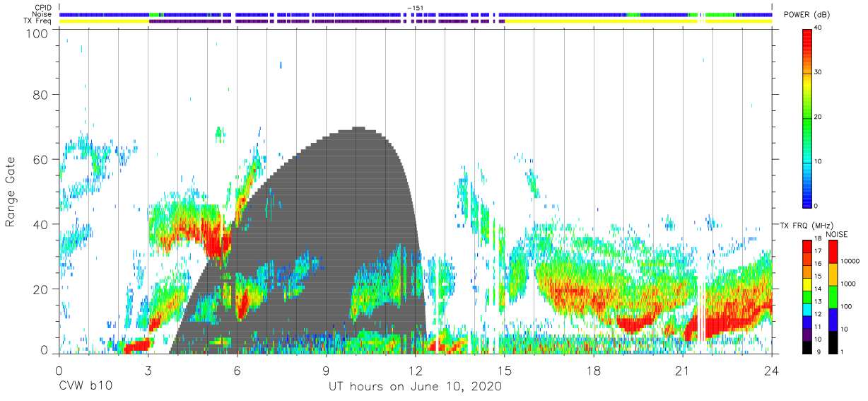Click the POWER (dB) colorbar
868x401 pixels.
tap(807, 117)
